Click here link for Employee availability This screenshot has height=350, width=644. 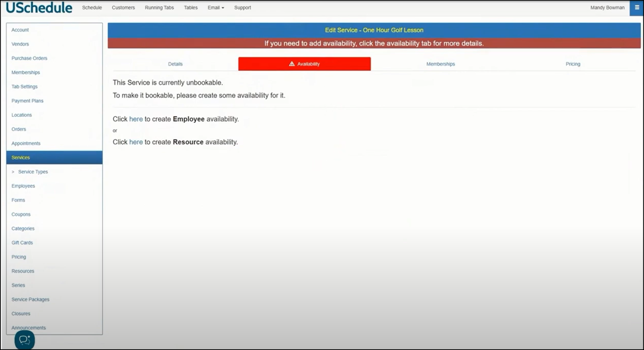(x=136, y=119)
